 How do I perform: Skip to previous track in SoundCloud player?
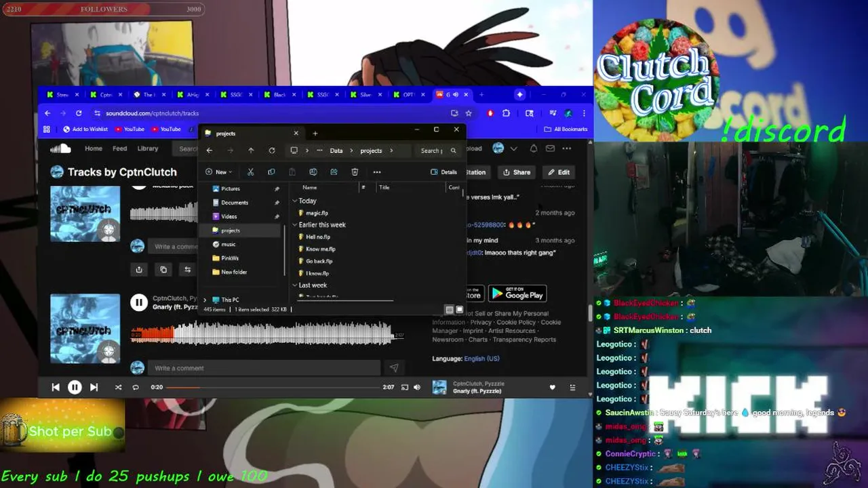click(x=56, y=387)
